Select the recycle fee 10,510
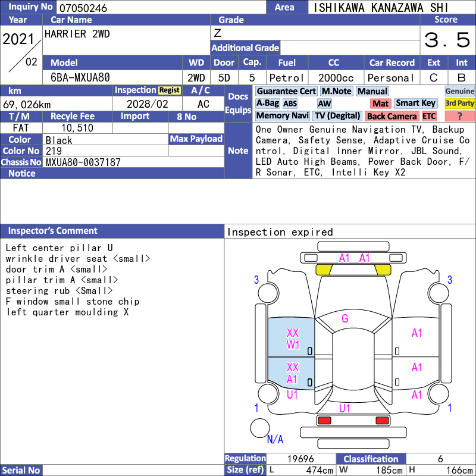The width and height of the screenshot is (476, 476). click(x=77, y=128)
